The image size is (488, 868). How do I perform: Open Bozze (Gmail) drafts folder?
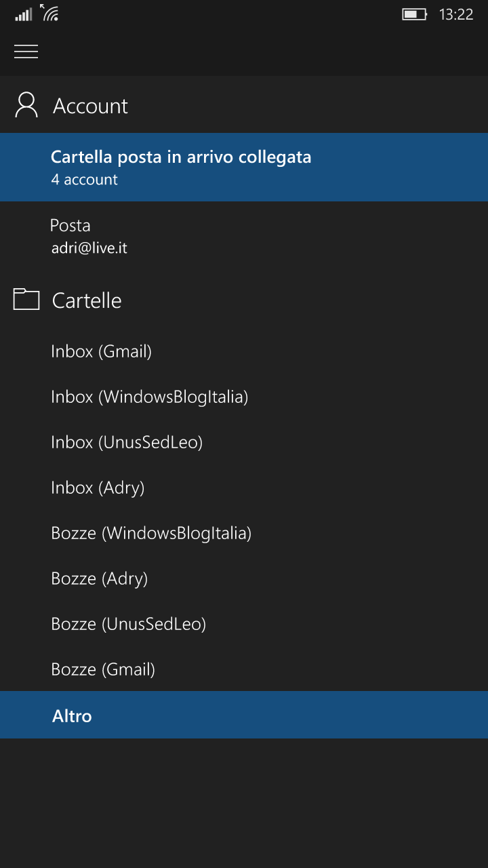[244, 669]
